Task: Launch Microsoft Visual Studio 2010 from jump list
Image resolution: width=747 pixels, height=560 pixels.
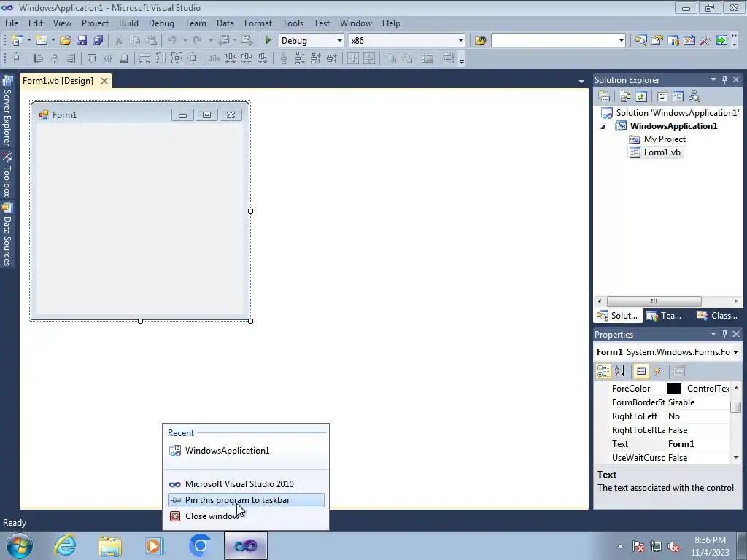Action: tap(246, 484)
